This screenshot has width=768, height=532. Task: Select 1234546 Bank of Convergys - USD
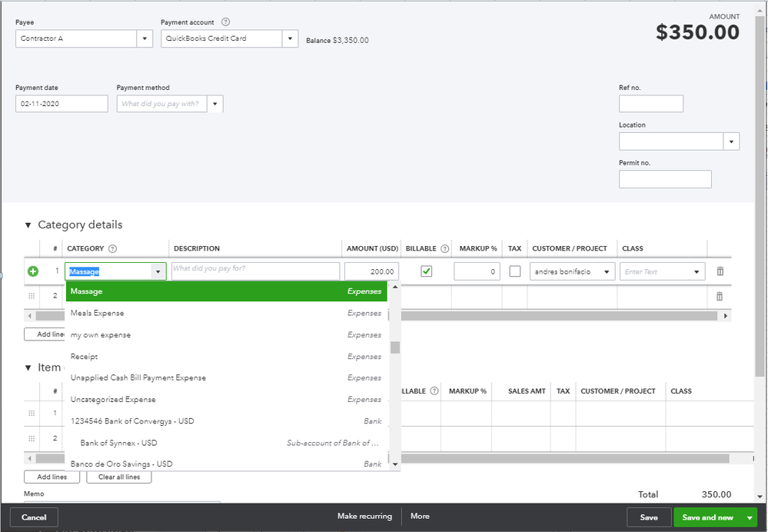(226, 421)
